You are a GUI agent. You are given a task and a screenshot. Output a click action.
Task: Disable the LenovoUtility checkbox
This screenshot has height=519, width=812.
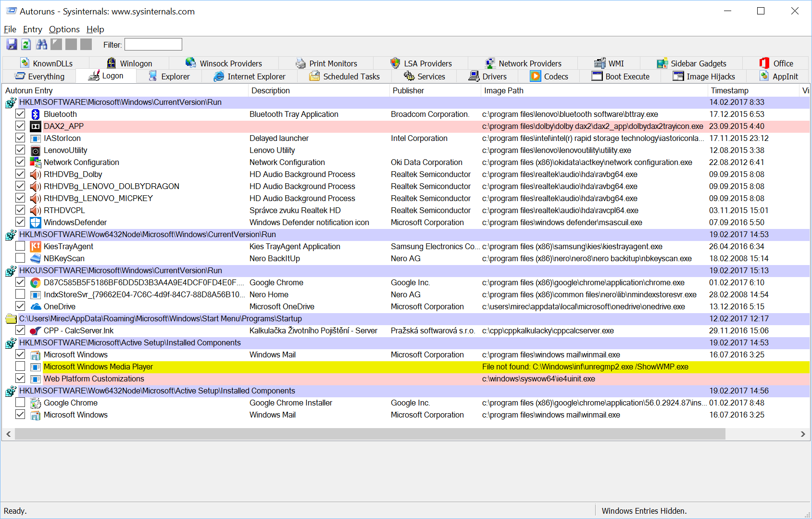pyautogui.click(x=20, y=150)
